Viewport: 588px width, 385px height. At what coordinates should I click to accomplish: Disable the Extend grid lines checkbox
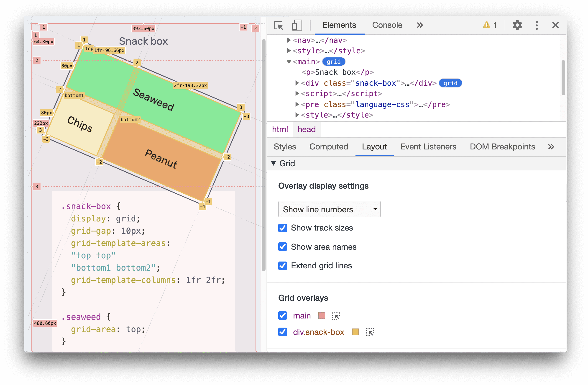click(x=283, y=266)
